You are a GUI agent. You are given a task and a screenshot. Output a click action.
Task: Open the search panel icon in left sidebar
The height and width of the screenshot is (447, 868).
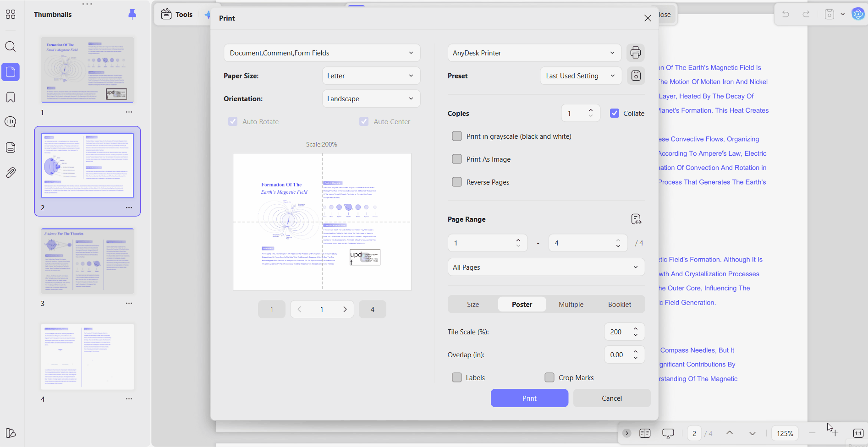click(x=11, y=47)
